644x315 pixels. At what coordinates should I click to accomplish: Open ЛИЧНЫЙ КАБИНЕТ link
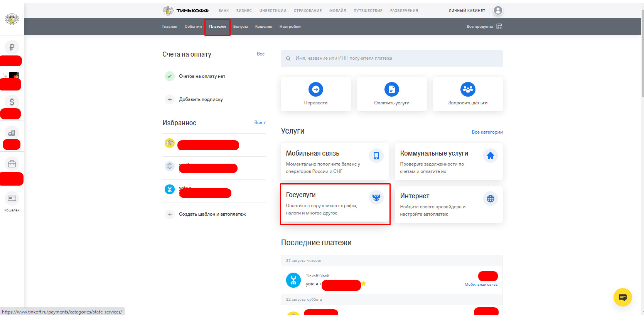(467, 11)
